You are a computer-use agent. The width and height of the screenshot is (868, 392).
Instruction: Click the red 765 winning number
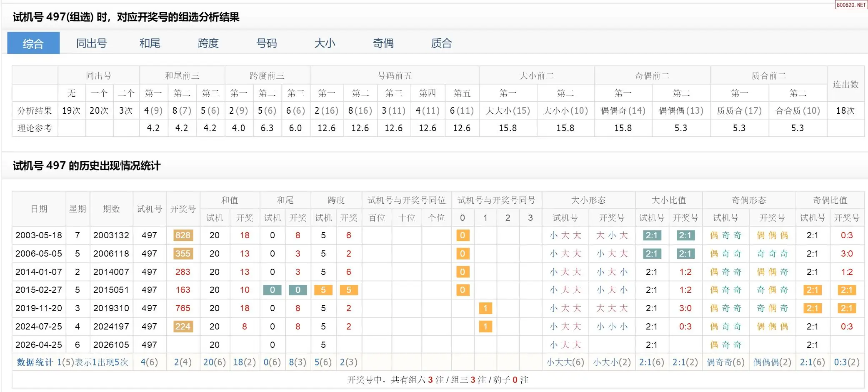pos(183,308)
